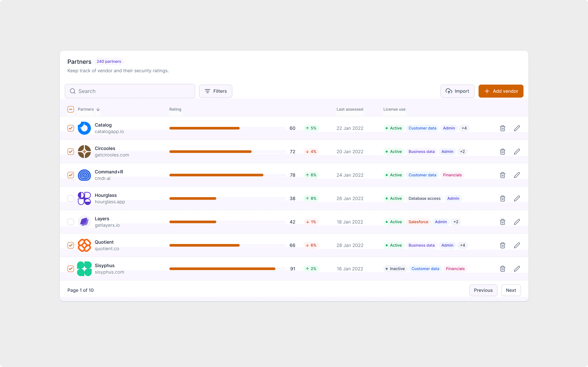
Task: Click the Command+R logo icon
Action: point(84,175)
